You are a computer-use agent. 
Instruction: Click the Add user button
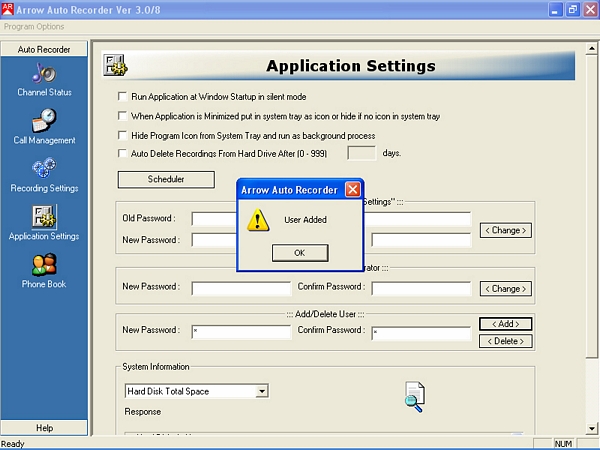[505, 324]
